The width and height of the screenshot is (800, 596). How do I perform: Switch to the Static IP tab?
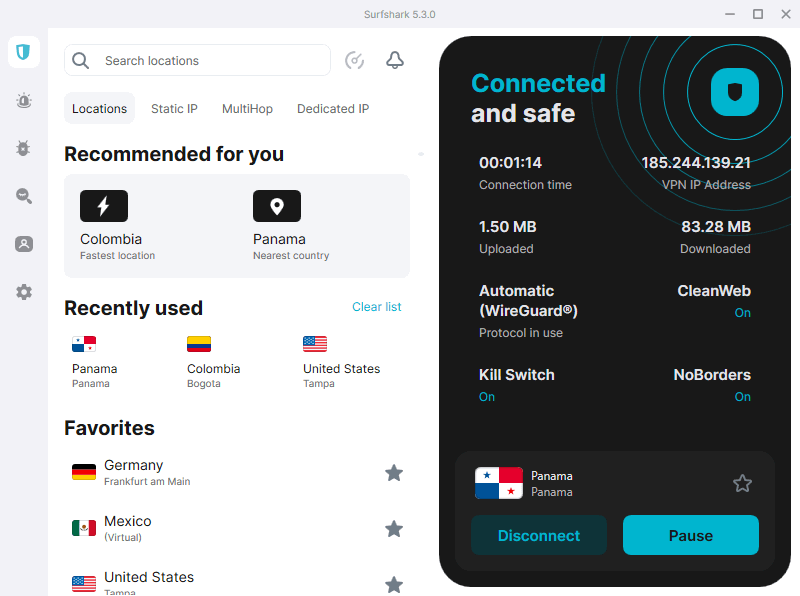(x=174, y=109)
